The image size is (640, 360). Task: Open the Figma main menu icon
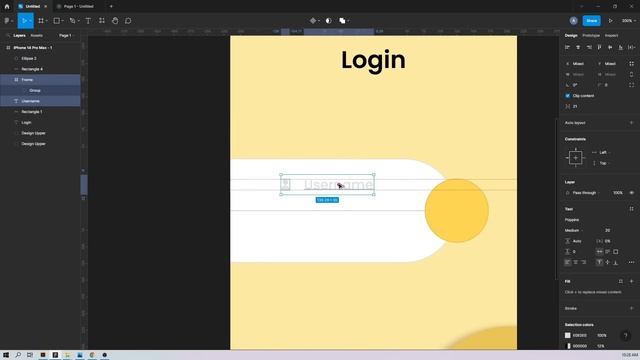(x=7, y=21)
